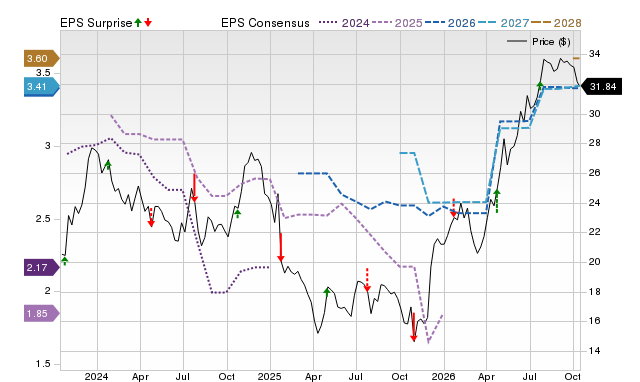Select the green surprise arrow after April 2025

pyautogui.click(x=327, y=292)
